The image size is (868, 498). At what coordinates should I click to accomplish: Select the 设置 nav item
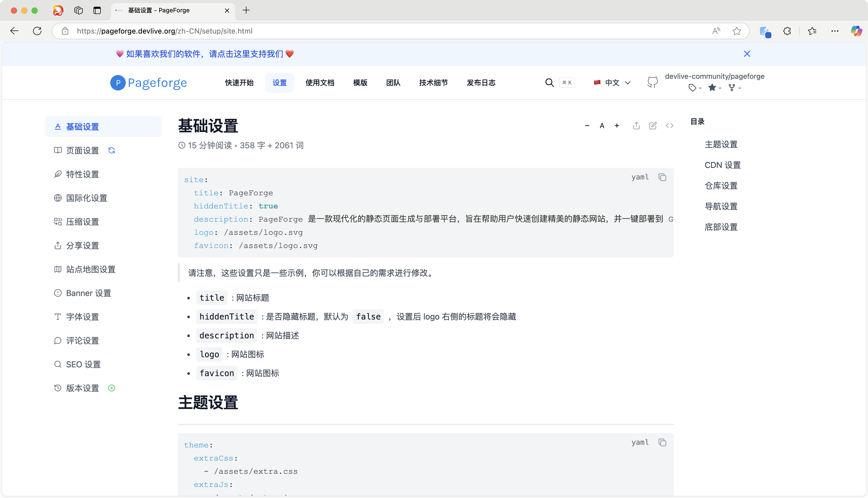pos(280,83)
